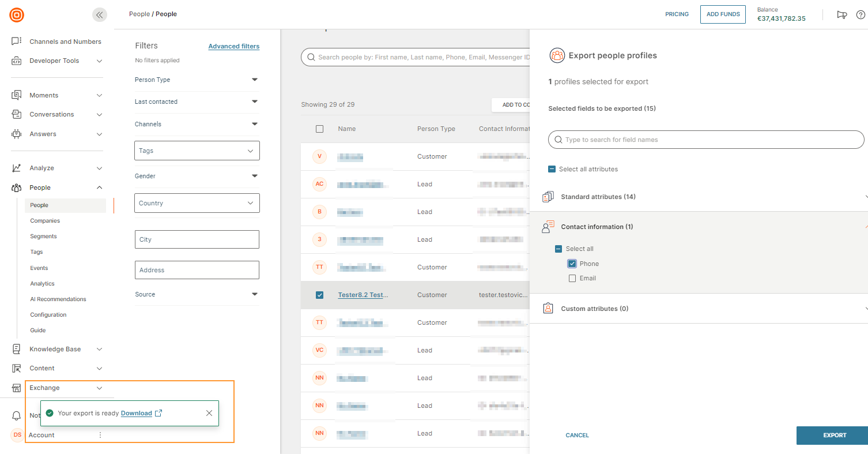
Task: Open Segments in People submenu
Action: point(43,237)
